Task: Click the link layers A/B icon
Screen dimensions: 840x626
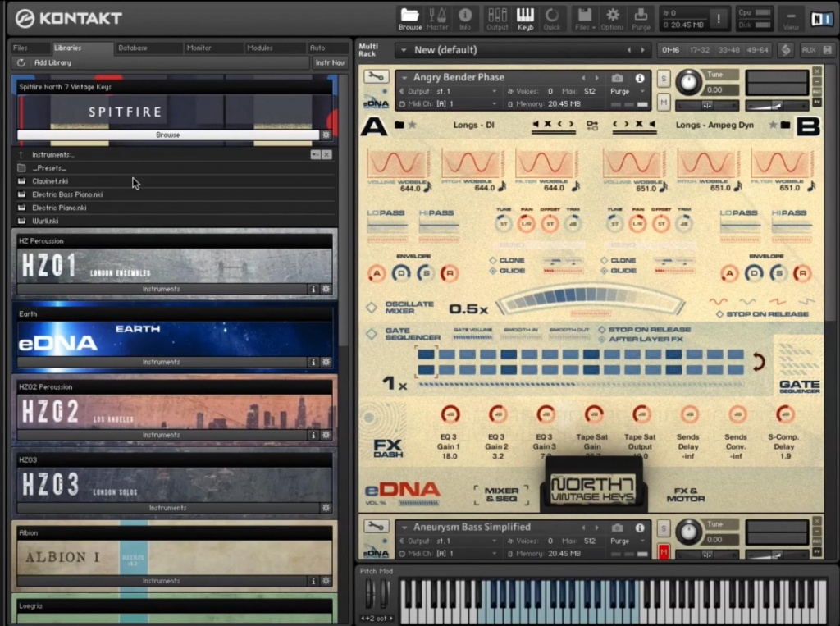Action: pyautogui.click(x=592, y=126)
